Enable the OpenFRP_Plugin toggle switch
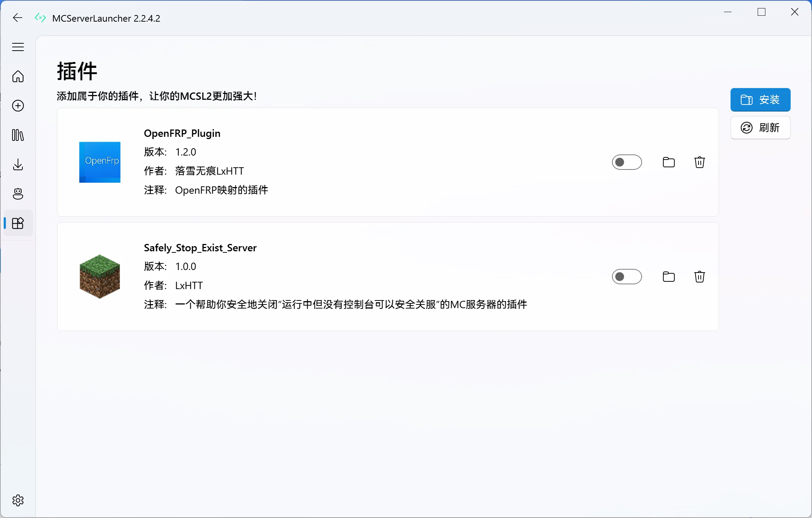Image resolution: width=812 pixels, height=518 pixels. tap(627, 162)
